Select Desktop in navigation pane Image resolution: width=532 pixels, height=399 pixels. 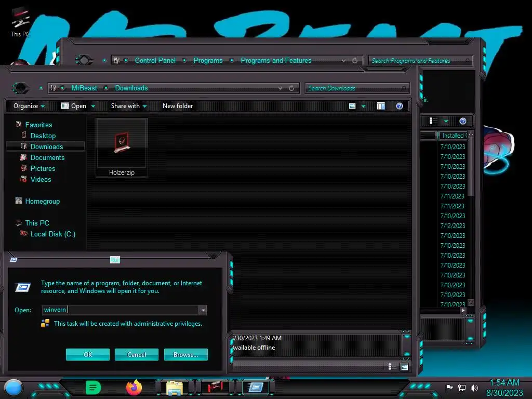coord(43,136)
